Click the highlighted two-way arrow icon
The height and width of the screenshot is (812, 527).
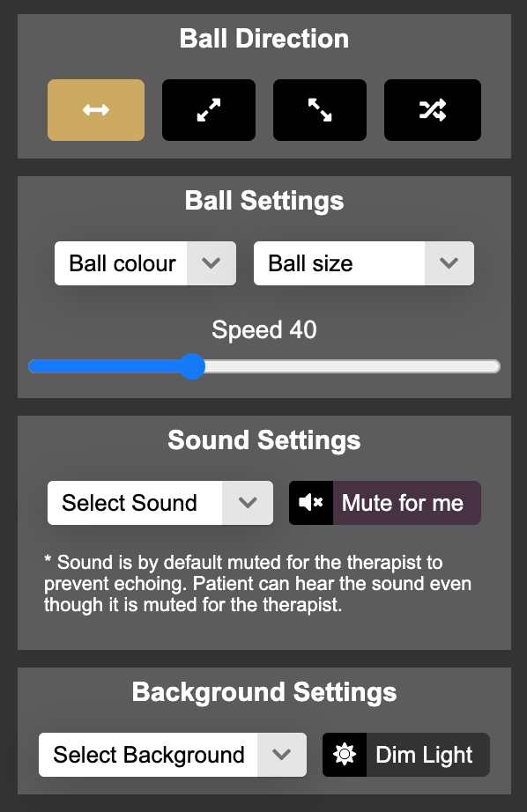95,109
